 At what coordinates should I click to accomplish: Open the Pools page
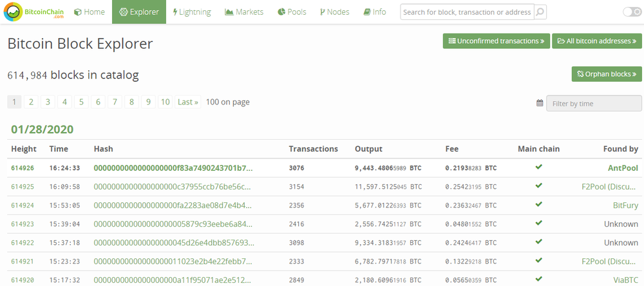[x=292, y=12]
